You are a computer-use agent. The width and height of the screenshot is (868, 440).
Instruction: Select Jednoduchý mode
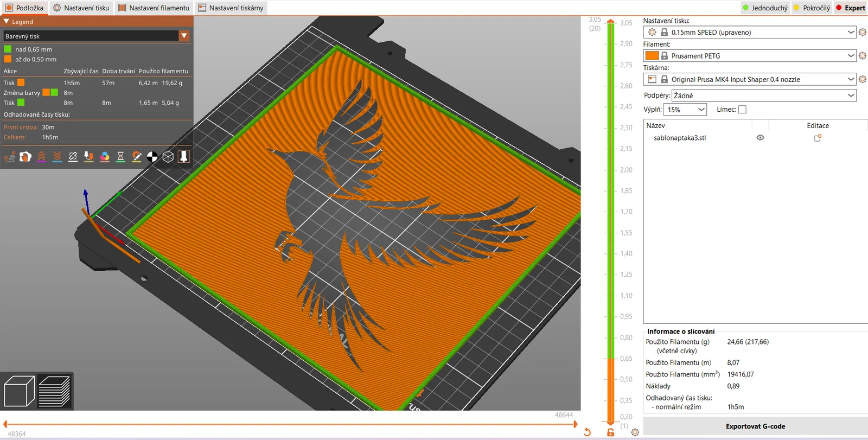(765, 8)
